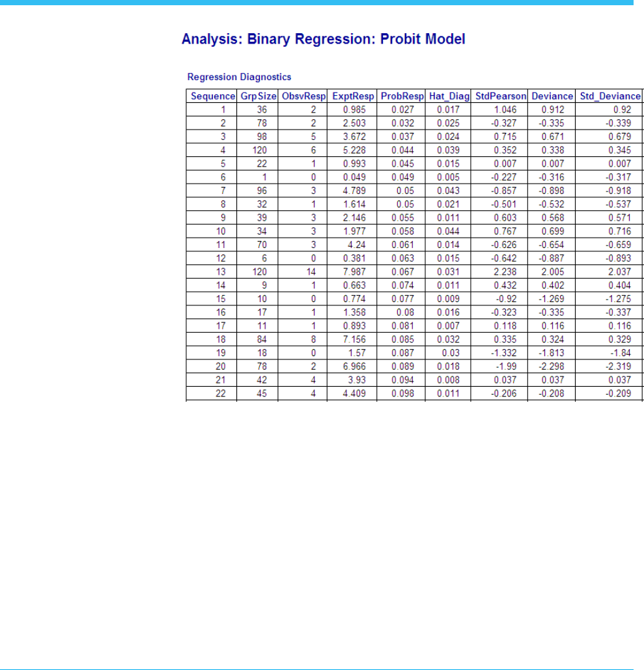Select the ExptResp value 4.24
Screen dimensions: 644x670
click(x=357, y=245)
